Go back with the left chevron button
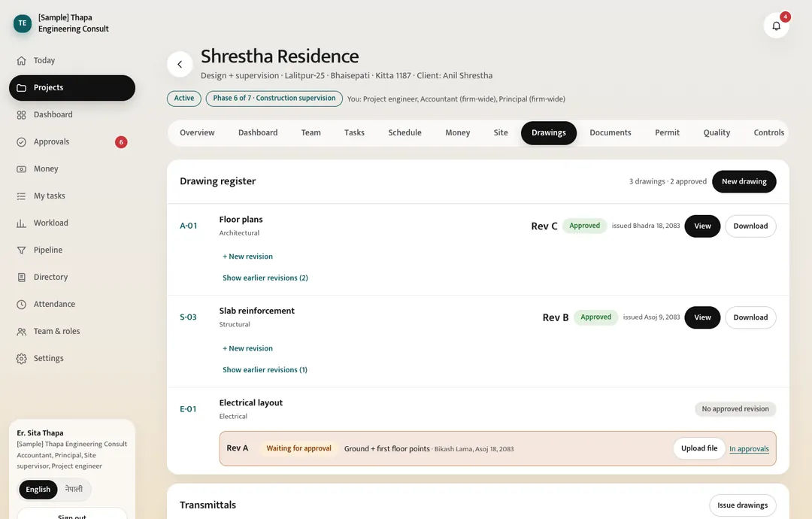Viewport: 812px width, 519px height. click(x=180, y=64)
